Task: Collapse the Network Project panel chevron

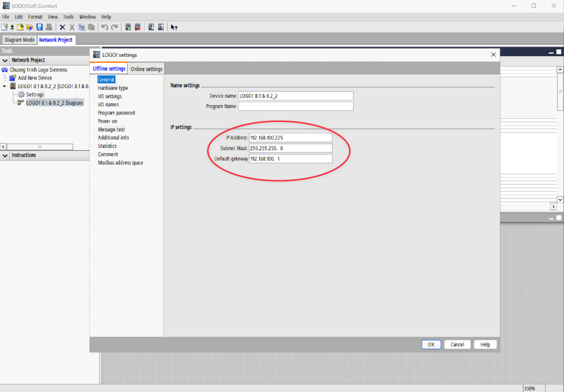Action: click(x=6, y=60)
